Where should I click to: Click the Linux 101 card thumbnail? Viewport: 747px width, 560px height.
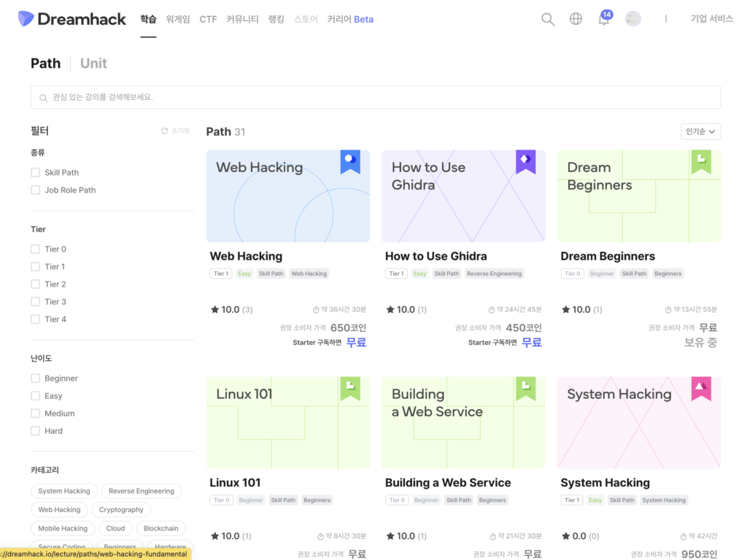click(x=287, y=423)
